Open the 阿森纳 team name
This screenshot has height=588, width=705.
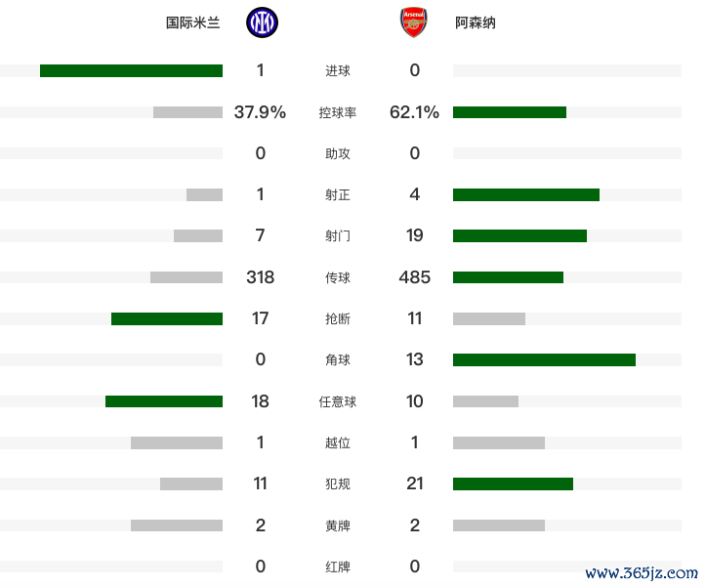point(476,22)
